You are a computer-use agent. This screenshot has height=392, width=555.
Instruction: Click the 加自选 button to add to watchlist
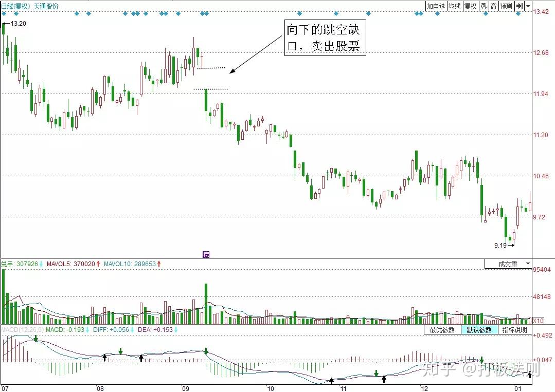click(436, 6)
